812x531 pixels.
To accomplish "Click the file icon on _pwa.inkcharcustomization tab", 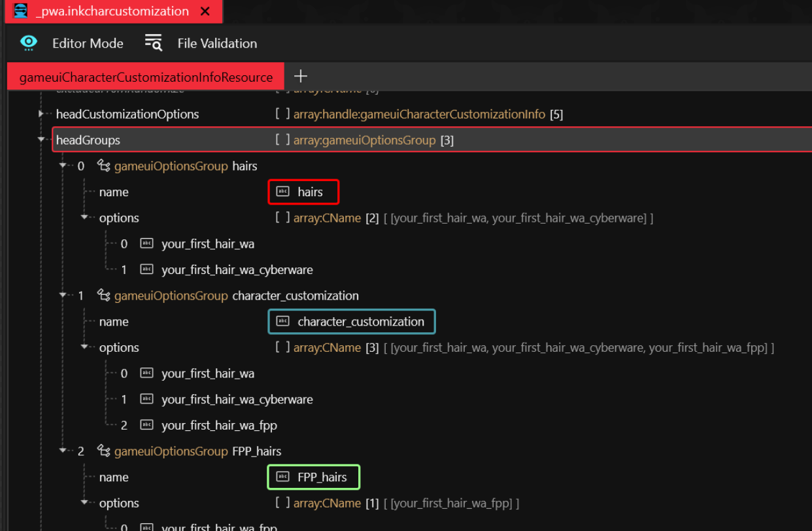I will (x=21, y=11).
